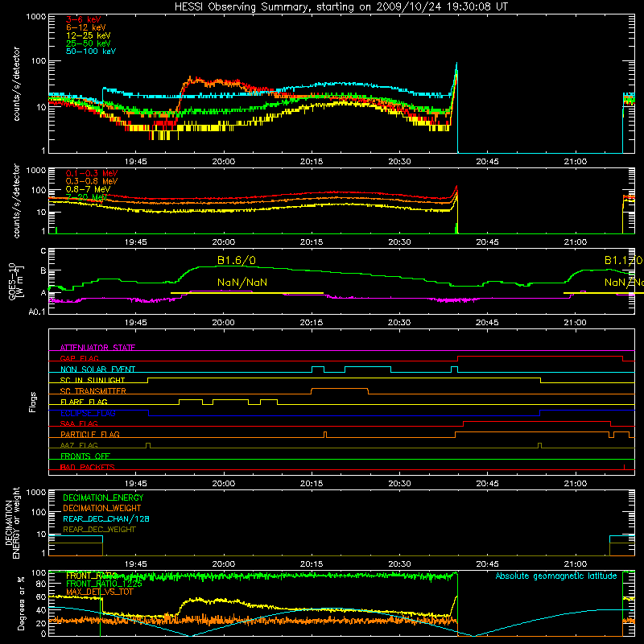Select the 25-50 keV legend label

(89, 43)
